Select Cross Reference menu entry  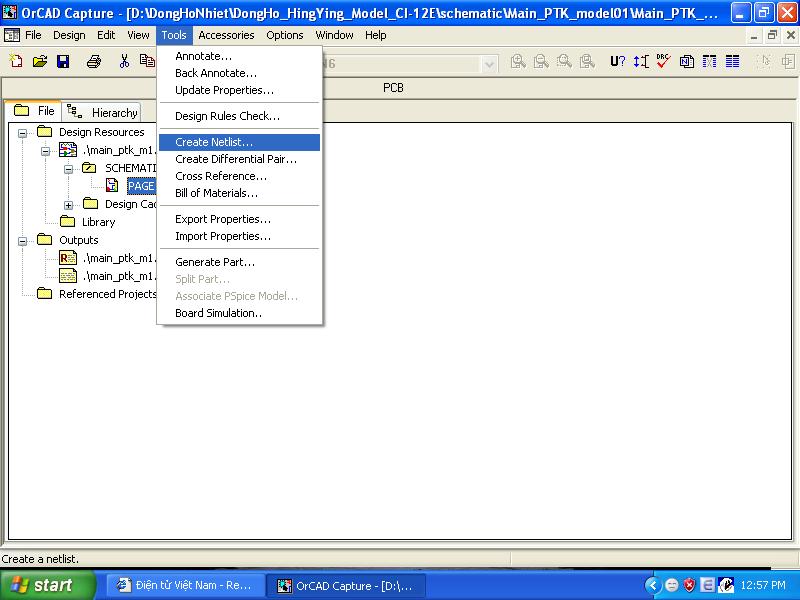point(239,177)
